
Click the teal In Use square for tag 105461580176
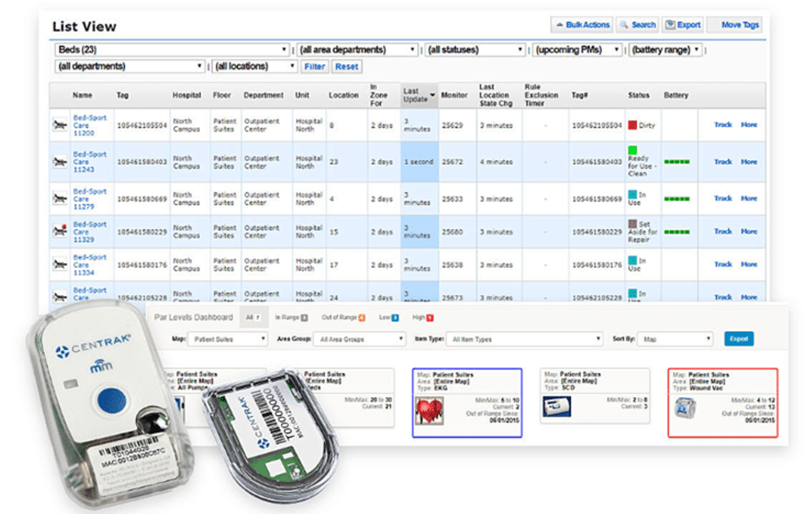tap(633, 260)
